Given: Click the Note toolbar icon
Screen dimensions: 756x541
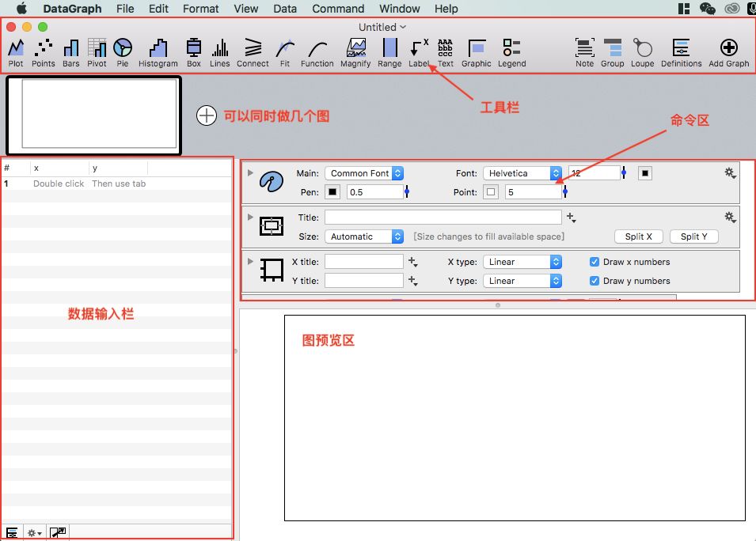Looking at the screenshot, I should click(584, 52).
